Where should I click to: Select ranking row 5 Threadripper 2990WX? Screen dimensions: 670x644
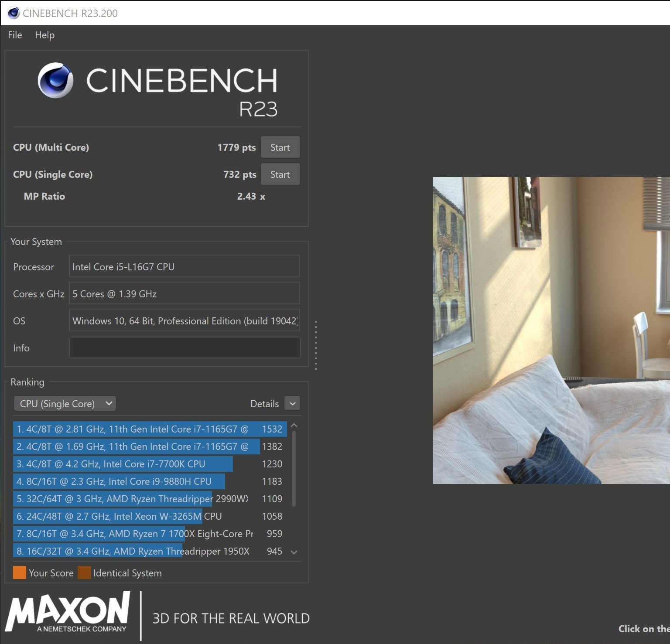click(150, 499)
